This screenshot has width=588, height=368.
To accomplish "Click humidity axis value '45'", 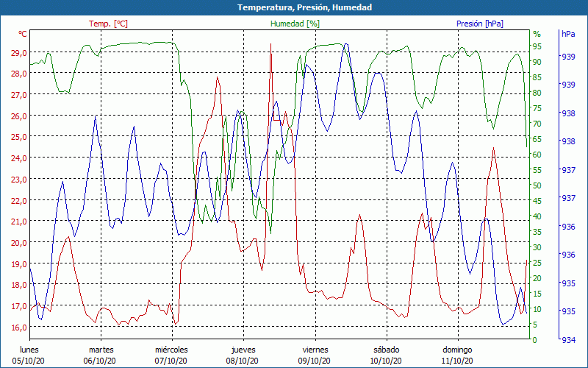I will (537, 201).
